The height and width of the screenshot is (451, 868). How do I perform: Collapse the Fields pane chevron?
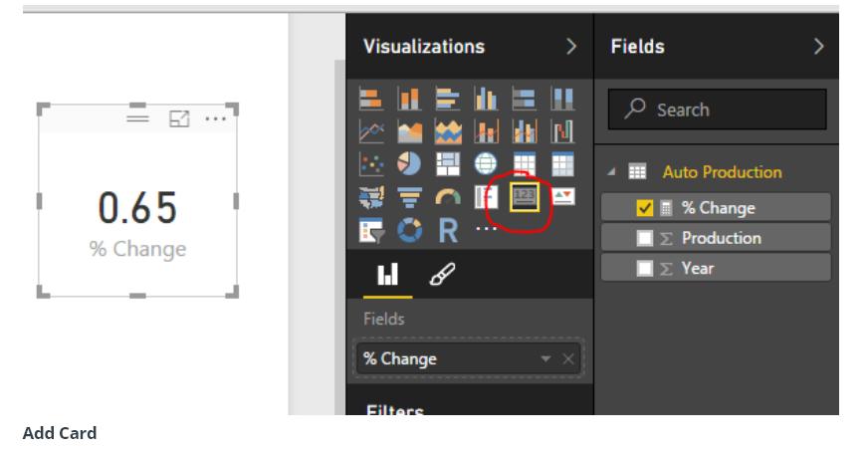(818, 47)
